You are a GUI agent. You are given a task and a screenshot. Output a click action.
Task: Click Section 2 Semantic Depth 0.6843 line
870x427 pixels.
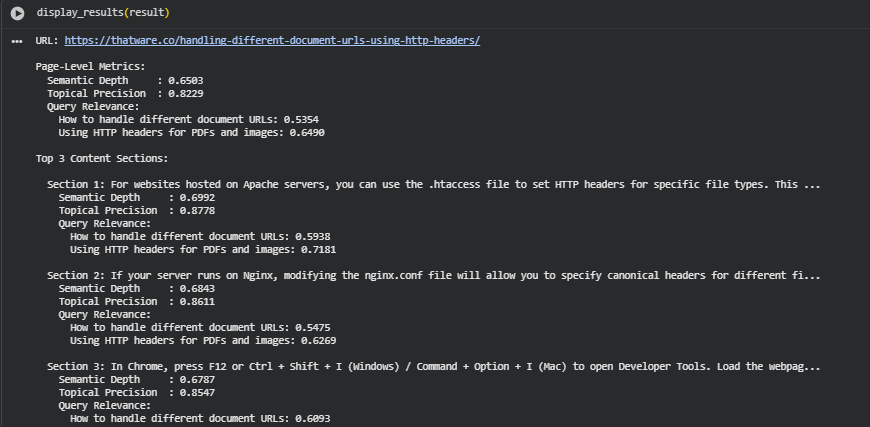coord(136,288)
